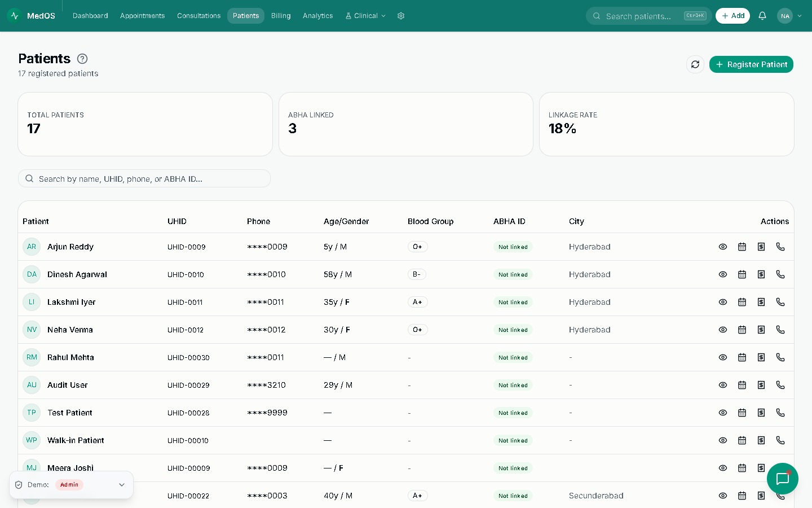Click Not linked badge for Arjun Reddy
The width and height of the screenshot is (812, 508).
513,247
